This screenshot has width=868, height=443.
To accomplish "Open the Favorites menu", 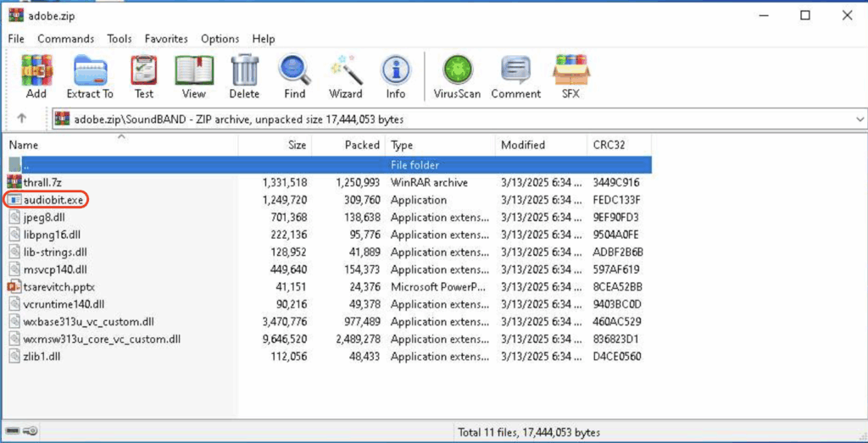I will [166, 39].
